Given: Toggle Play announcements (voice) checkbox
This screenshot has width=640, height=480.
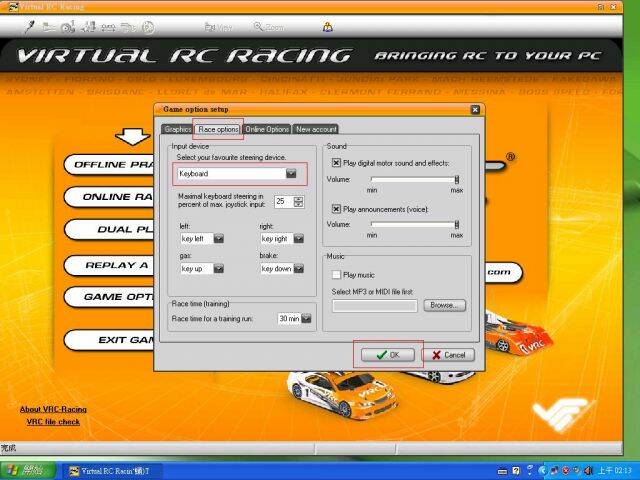Looking at the screenshot, I should click(336, 209).
